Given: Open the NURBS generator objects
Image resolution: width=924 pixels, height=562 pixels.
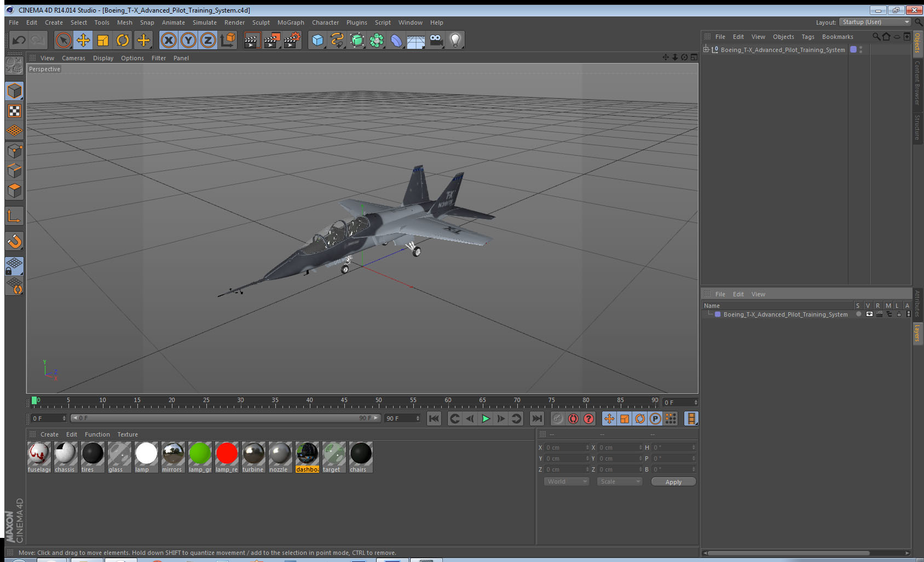Looking at the screenshot, I should click(x=357, y=40).
